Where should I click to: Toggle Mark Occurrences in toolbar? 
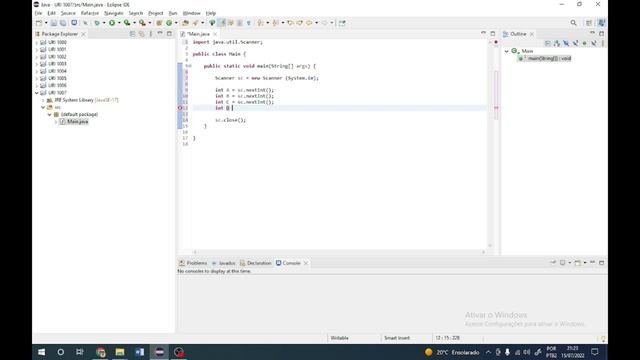pos(222,23)
